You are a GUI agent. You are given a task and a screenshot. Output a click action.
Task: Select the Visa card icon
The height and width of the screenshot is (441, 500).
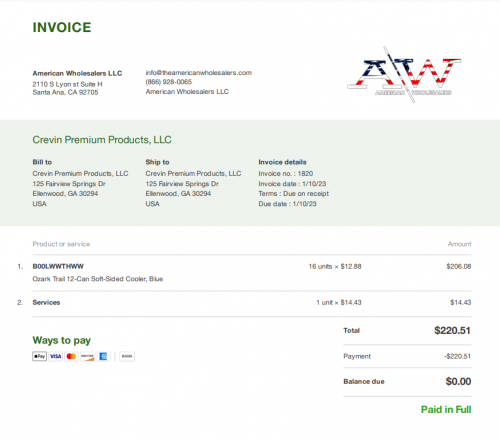(x=56, y=356)
